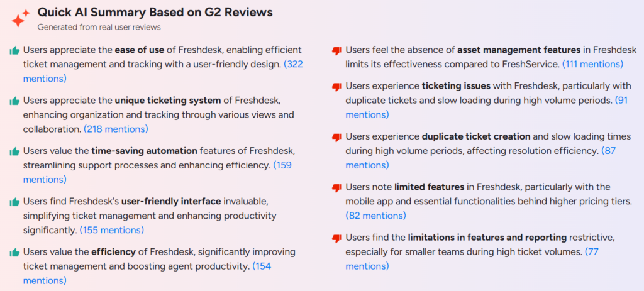Click thumbs-up icon beside time-saving automation
Image resolution: width=644 pixels, height=291 pixels.
pos(15,151)
